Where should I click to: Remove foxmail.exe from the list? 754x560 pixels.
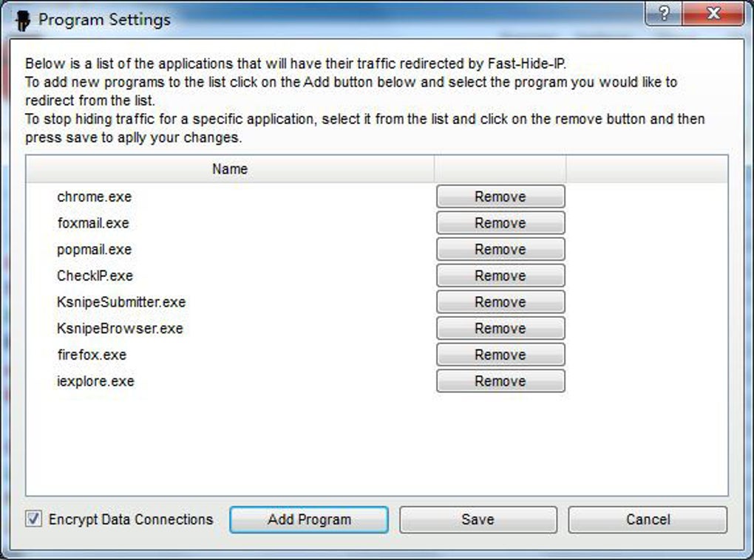(x=500, y=223)
